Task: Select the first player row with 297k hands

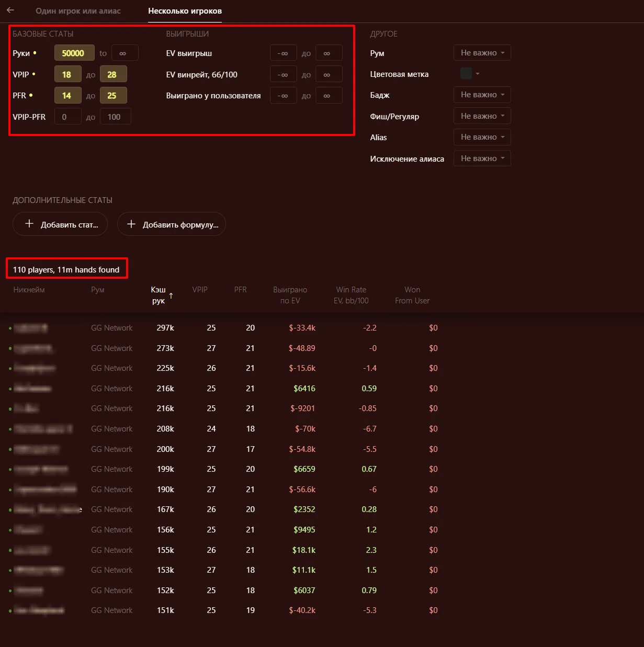Action: [165, 328]
